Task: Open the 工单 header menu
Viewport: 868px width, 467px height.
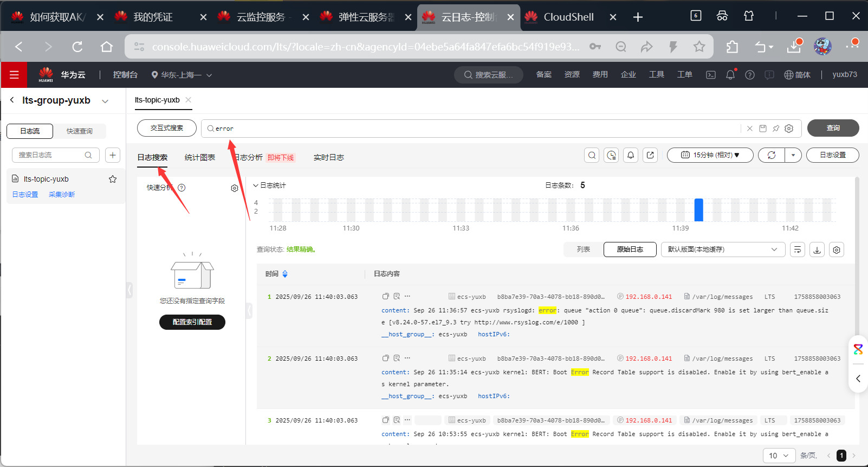Action: pos(685,75)
